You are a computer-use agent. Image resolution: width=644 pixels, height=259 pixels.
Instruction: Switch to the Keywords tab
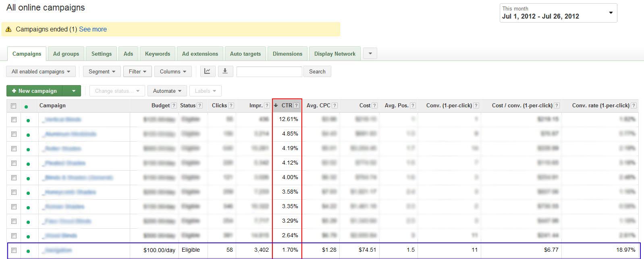click(x=158, y=54)
